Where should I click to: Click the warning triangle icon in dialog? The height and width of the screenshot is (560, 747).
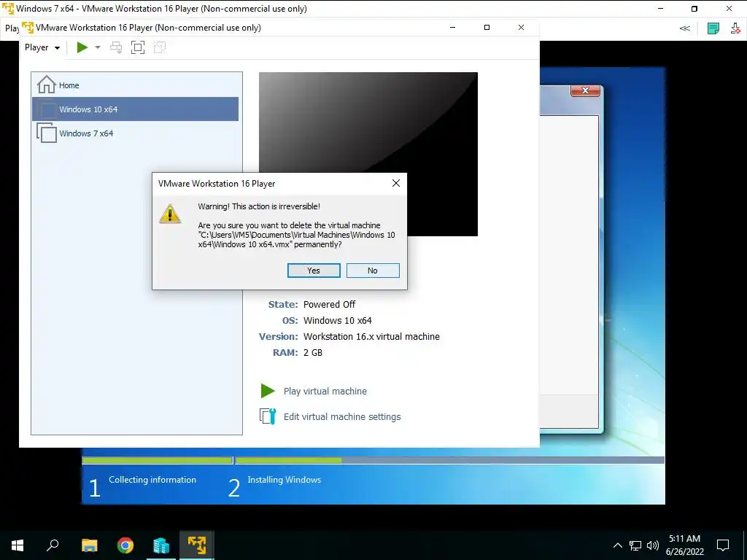coord(170,214)
